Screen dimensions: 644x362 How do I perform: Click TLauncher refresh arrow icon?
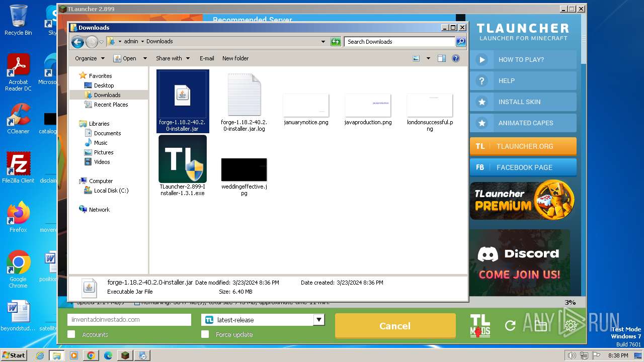point(510,326)
